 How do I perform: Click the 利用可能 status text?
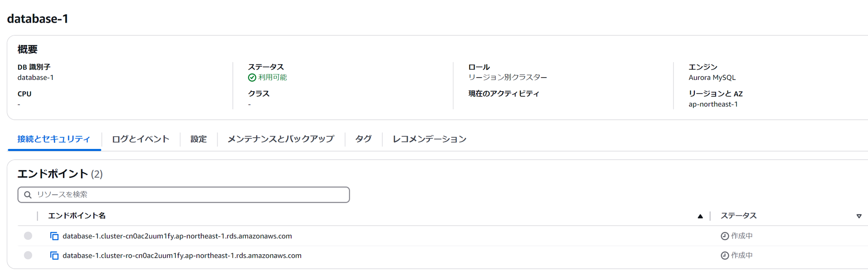(x=273, y=77)
